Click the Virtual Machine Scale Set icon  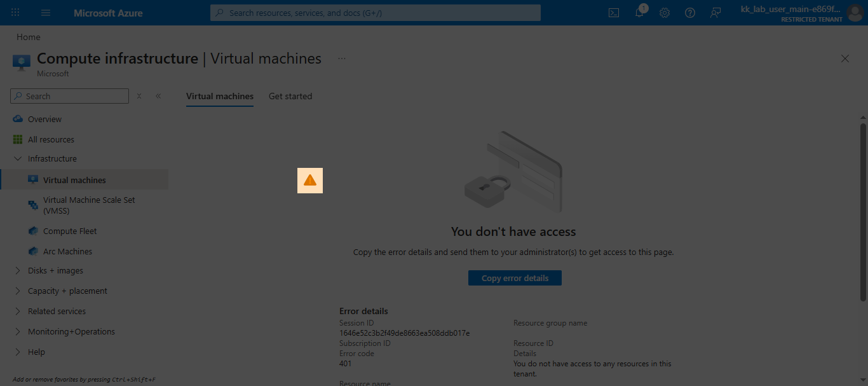[x=33, y=205]
